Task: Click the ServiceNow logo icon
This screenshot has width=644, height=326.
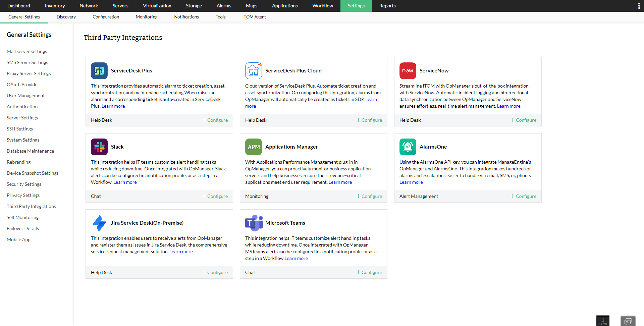Action: click(408, 71)
